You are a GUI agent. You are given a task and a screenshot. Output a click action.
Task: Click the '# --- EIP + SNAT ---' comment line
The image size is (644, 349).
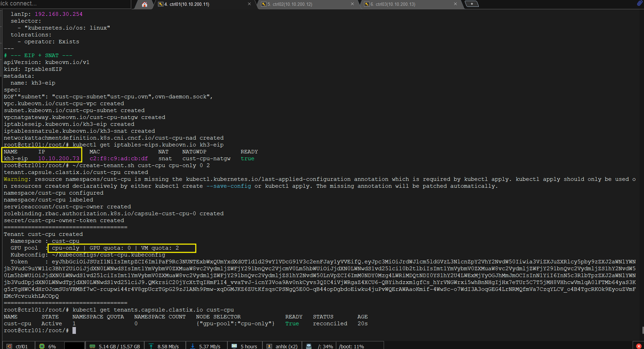click(x=38, y=55)
